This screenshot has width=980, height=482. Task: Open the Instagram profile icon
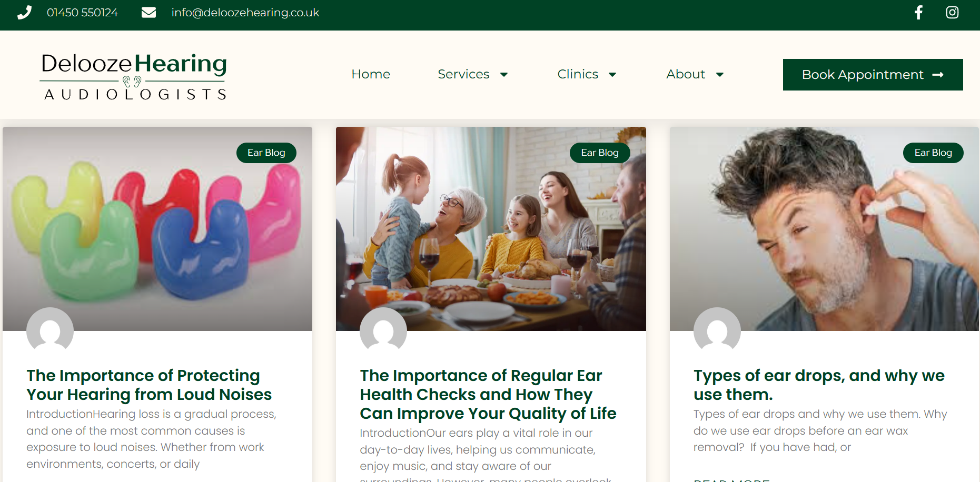pyautogui.click(x=952, y=13)
